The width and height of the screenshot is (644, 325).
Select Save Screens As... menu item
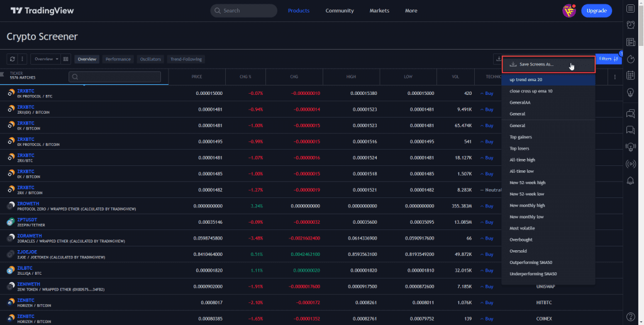[x=548, y=64]
